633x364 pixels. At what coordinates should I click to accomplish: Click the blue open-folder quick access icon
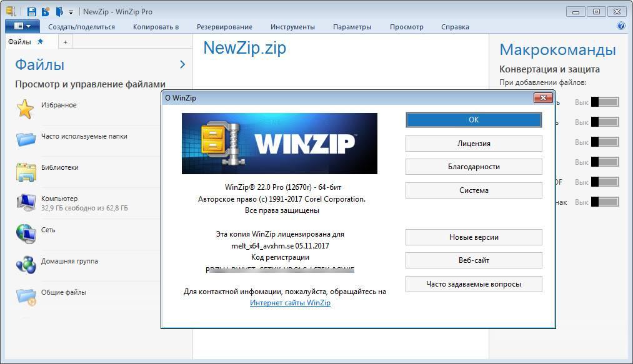pyautogui.click(x=59, y=12)
